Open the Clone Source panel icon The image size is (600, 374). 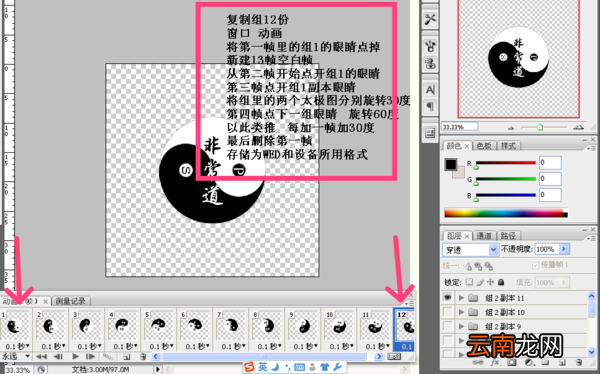(x=430, y=63)
